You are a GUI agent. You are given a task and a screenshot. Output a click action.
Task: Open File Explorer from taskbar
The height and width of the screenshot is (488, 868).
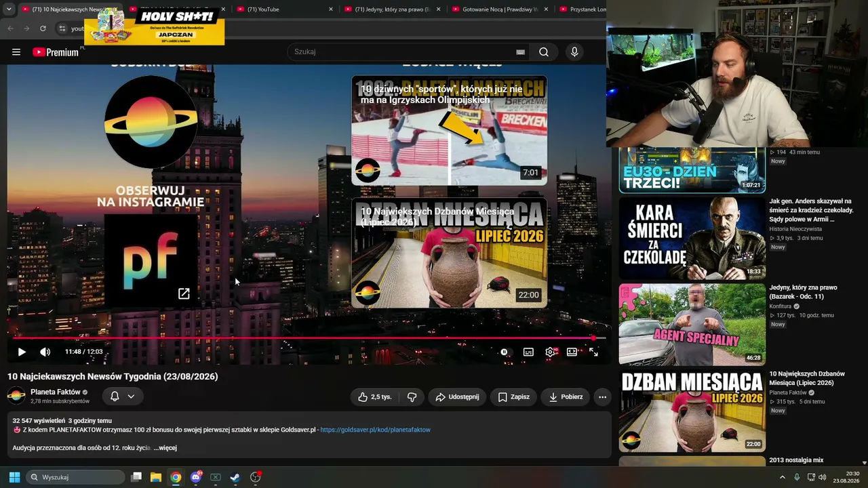click(156, 477)
